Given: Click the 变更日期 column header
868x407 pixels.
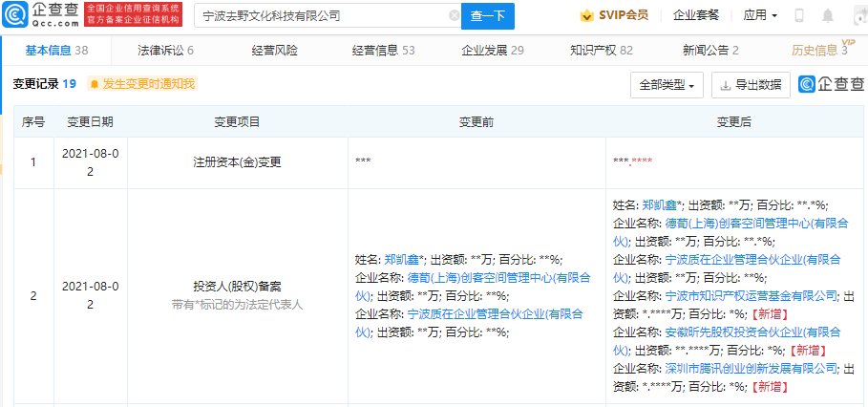Looking at the screenshot, I should click(90, 122).
